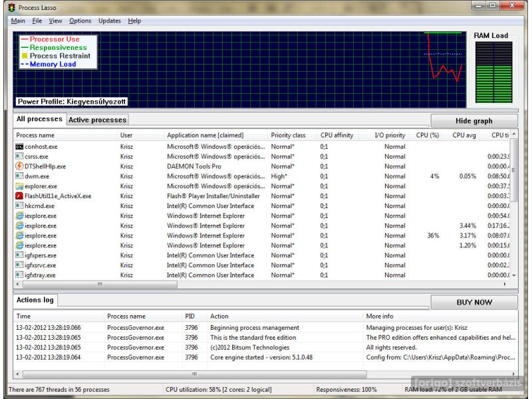This screenshot has height=399, width=532.
Task: Click the Process Lasso title bar icon
Action: pos(12,7)
